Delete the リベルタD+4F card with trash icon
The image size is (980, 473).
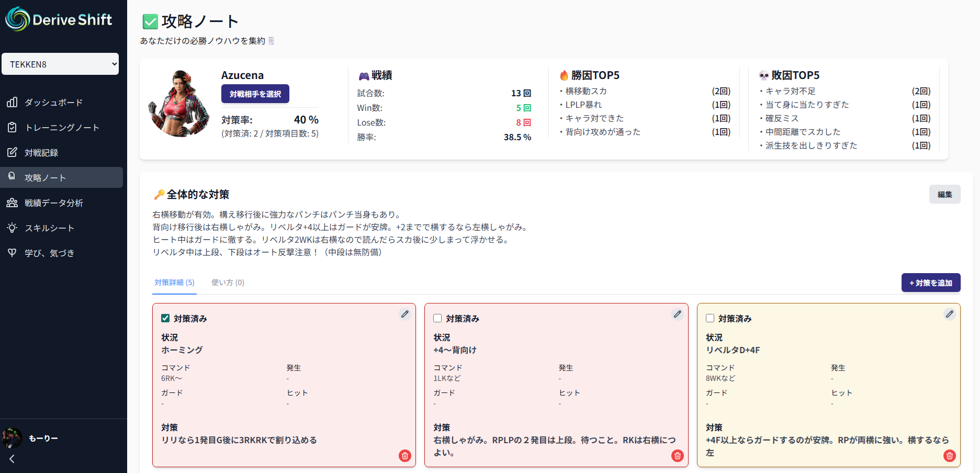coord(949,456)
